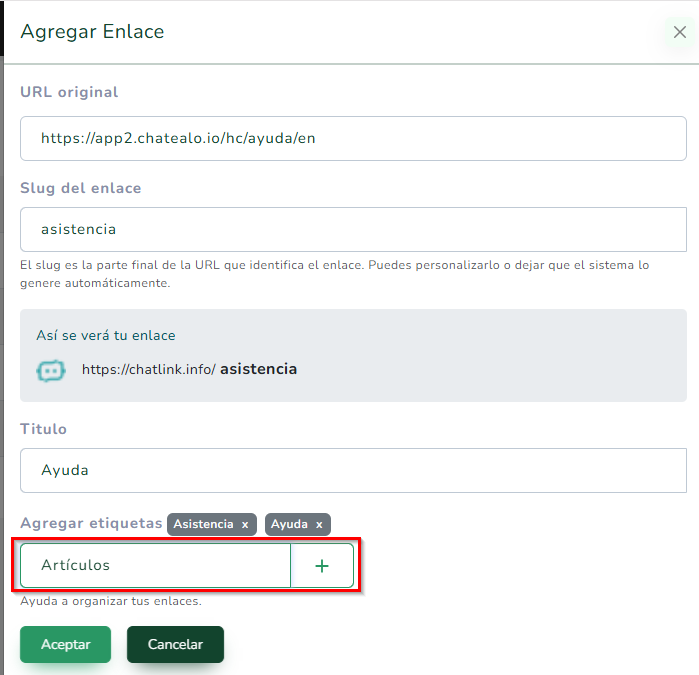
Task: Remove the Ayuda tag with its x
Action: point(319,525)
